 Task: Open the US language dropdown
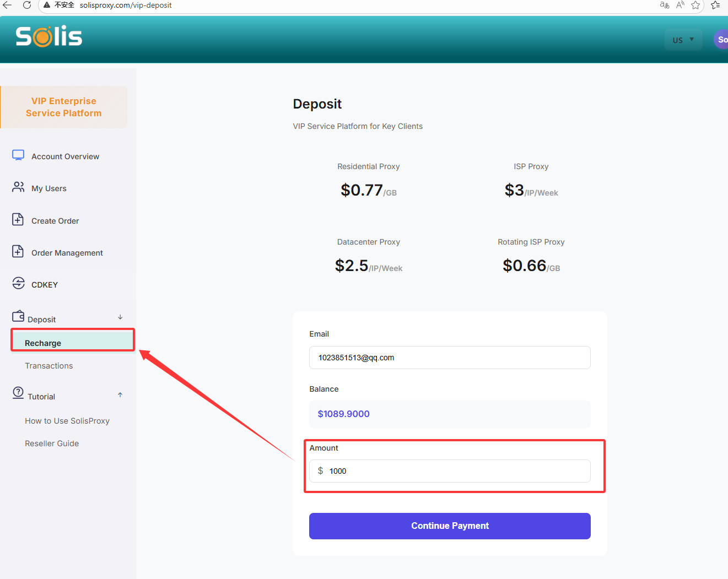tap(683, 40)
